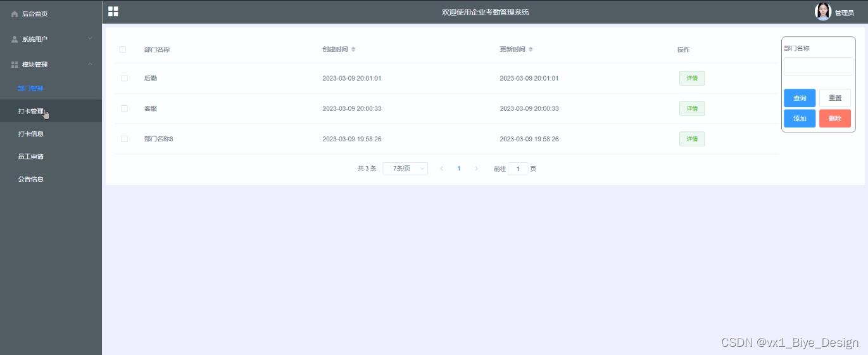Click the administrator avatar picture

(823, 11)
